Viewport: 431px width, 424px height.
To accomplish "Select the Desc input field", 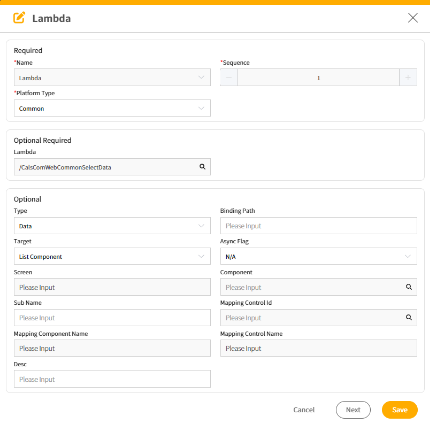I will pyautogui.click(x=112, y=379).
